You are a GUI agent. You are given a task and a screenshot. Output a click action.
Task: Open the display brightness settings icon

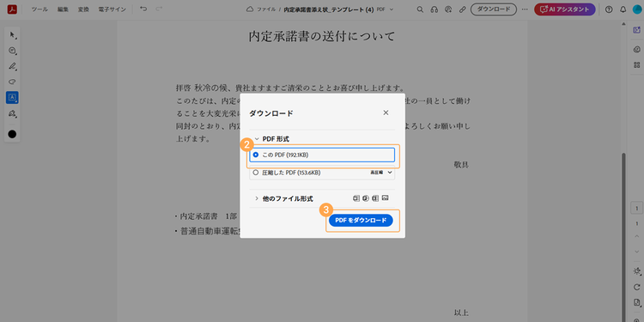[x=637, y=271]
